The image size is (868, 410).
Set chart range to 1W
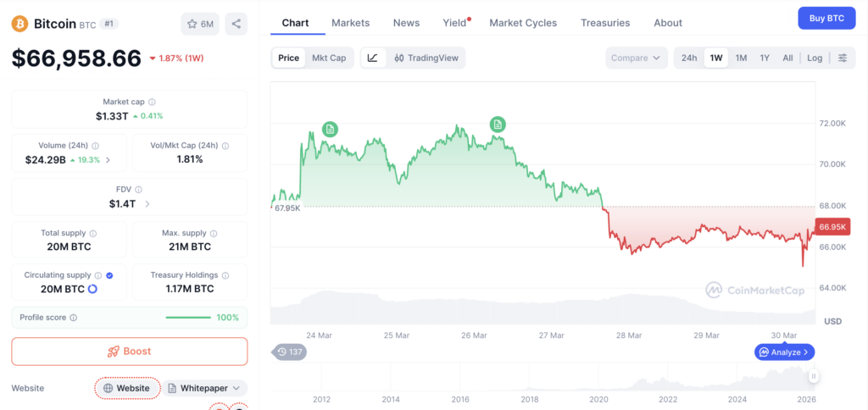pyautogui.click(x=716, y=58)
